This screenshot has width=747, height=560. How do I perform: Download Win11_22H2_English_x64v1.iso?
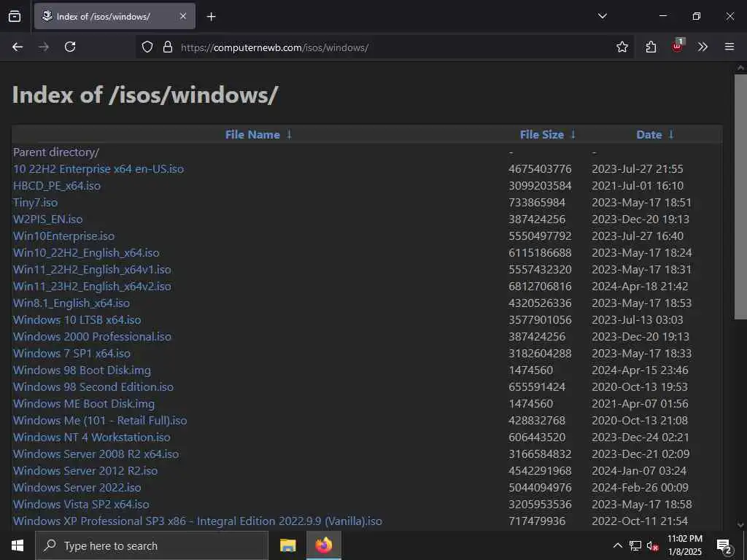92,270
